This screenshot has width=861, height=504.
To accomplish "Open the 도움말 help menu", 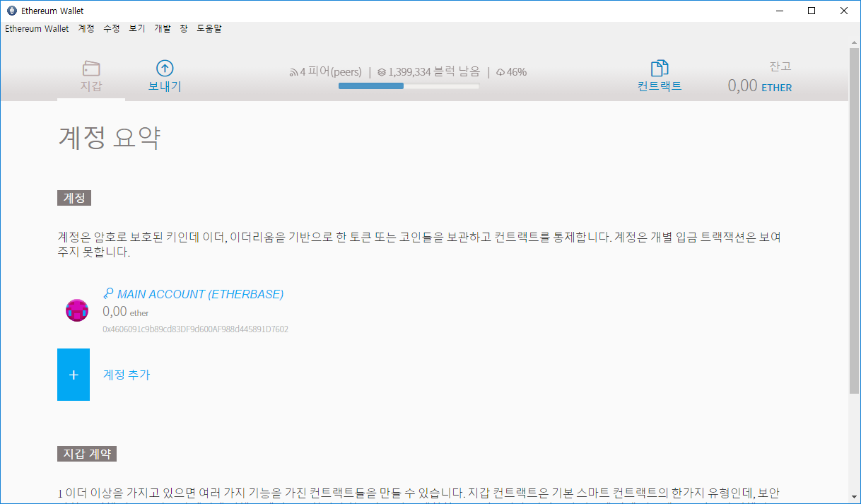I will pos(209,29).
